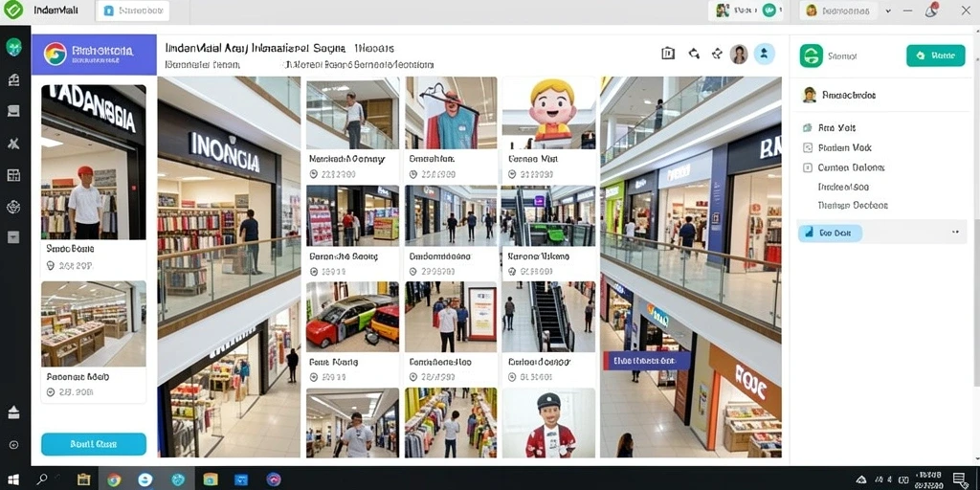980x490 pixels.
Task: Open the account chip with yellow avatar
Action: click(x=838, y=11)
